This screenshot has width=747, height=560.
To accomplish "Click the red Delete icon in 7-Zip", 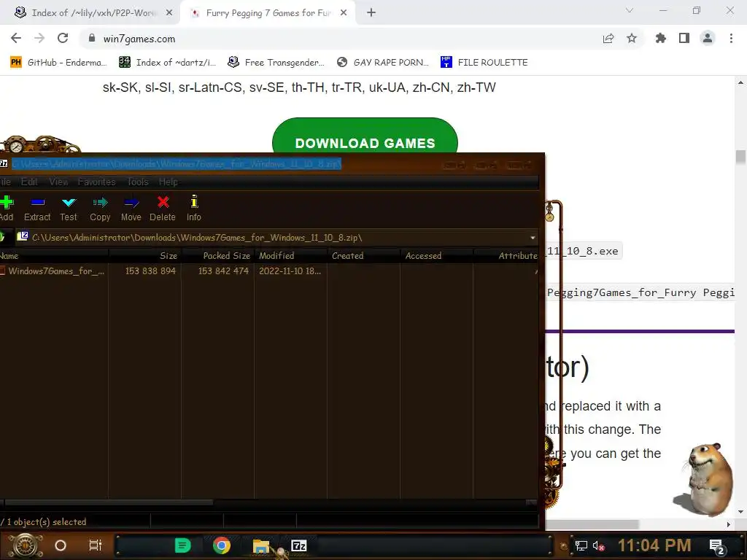I will tap(163, 203).
